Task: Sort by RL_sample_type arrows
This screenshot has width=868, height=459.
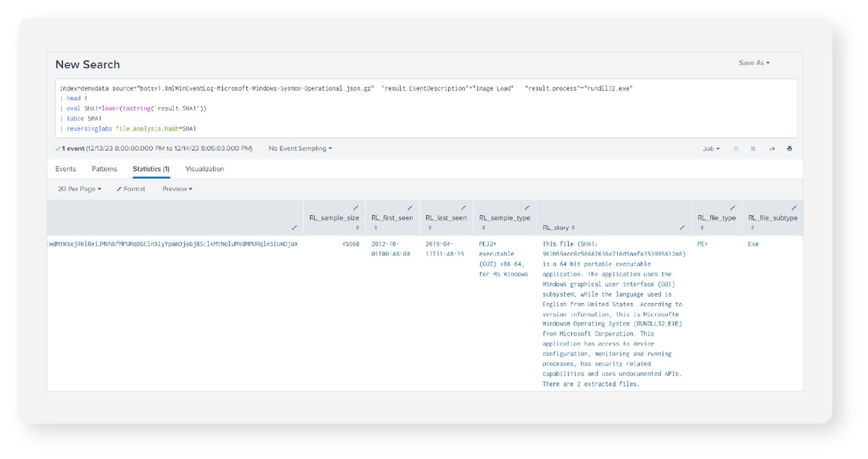Action: [483, 228]
